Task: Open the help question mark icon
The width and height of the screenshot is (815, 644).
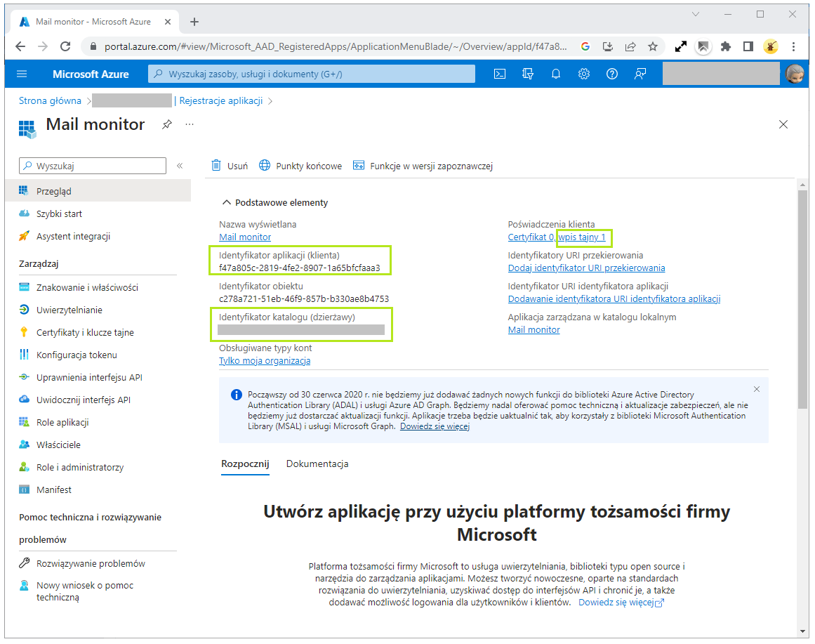Action: [x=611, y=73]
